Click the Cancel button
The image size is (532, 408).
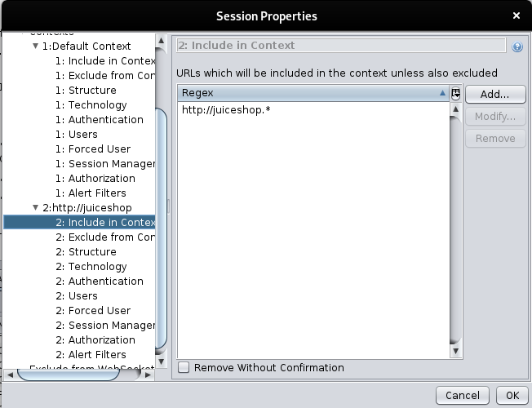pyautogui.click(x=462, y=395)
